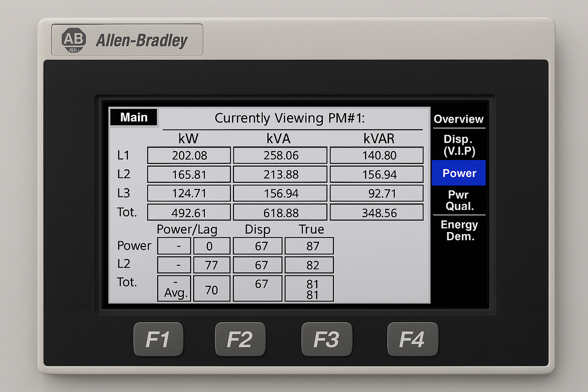Select the L1 kVAR value 140.80
The image size is (588, 392).
click(377, 155)
